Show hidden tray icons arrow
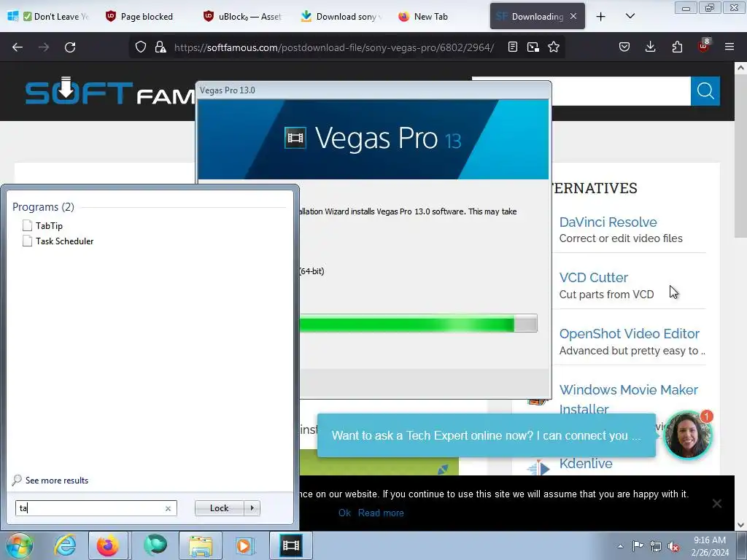This screenshot has height=560, width=747. point(620,546)
